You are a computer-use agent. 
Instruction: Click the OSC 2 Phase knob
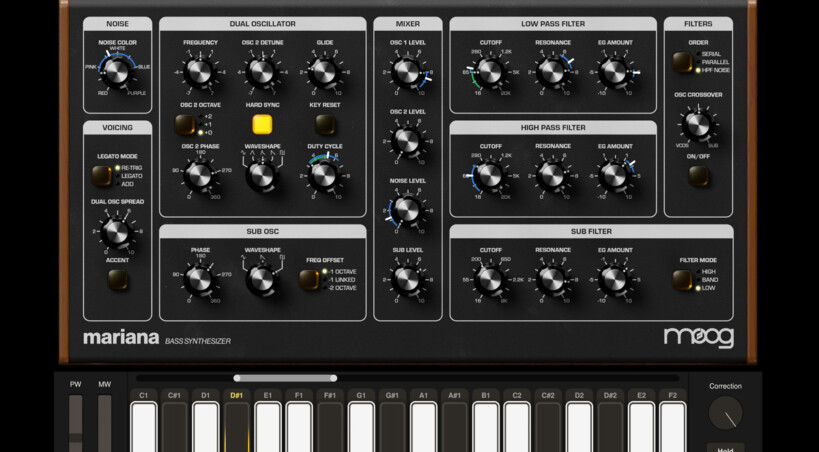point(200,176)
